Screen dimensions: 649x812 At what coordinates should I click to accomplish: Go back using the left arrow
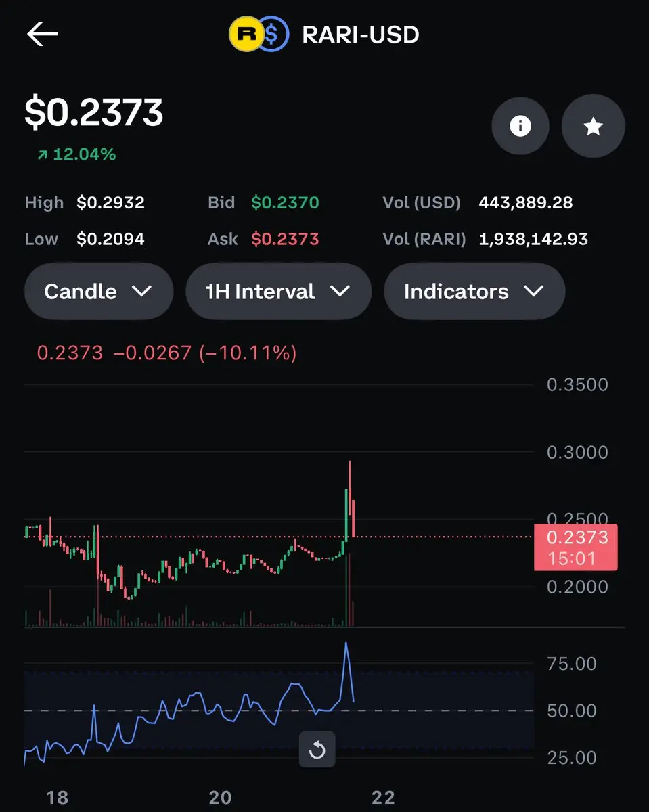(43, 35)
